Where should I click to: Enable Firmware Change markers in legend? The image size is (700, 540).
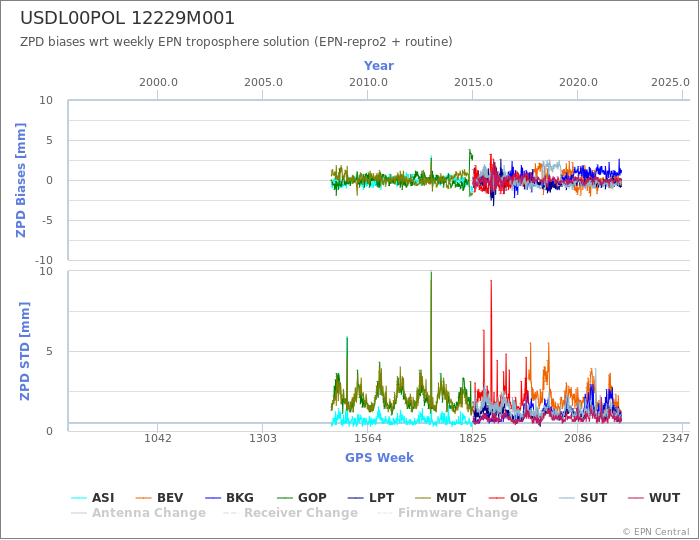pos(447,513)
